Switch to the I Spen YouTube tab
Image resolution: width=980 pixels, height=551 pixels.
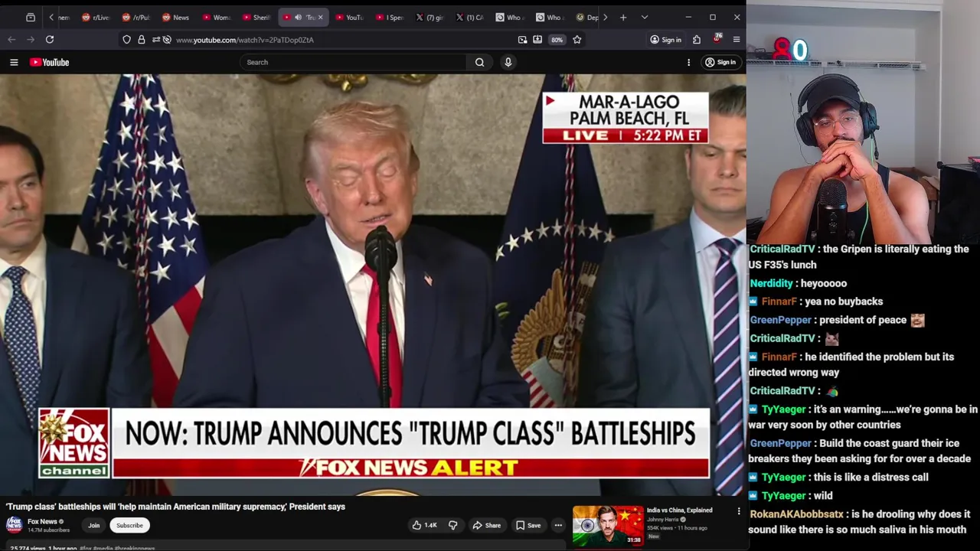[390, 17]
